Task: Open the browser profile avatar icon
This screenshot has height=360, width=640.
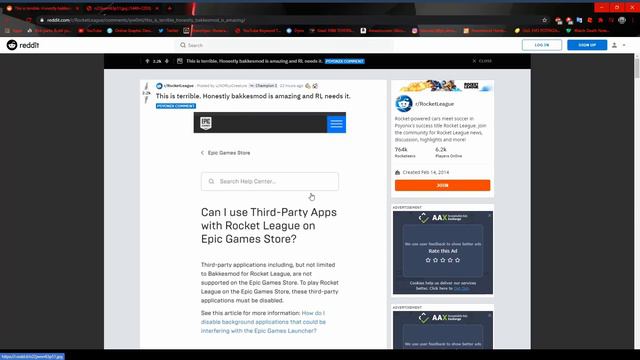Action: pos(622,20)
